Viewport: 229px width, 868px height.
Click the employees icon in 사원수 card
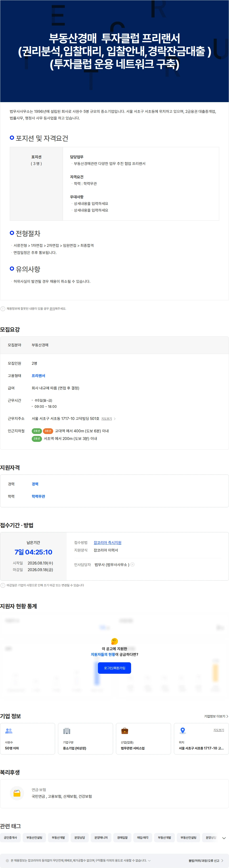(9, 731)
